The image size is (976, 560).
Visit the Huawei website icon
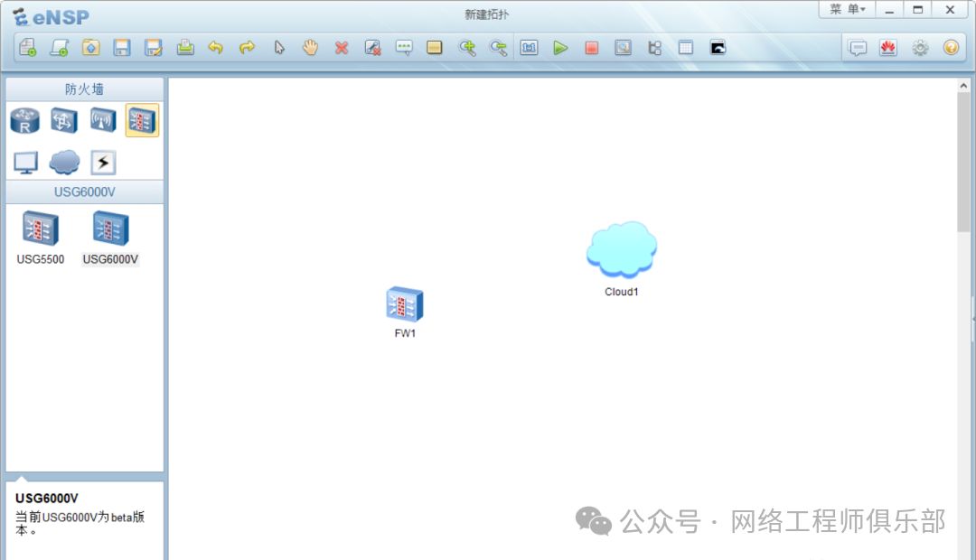888,47
